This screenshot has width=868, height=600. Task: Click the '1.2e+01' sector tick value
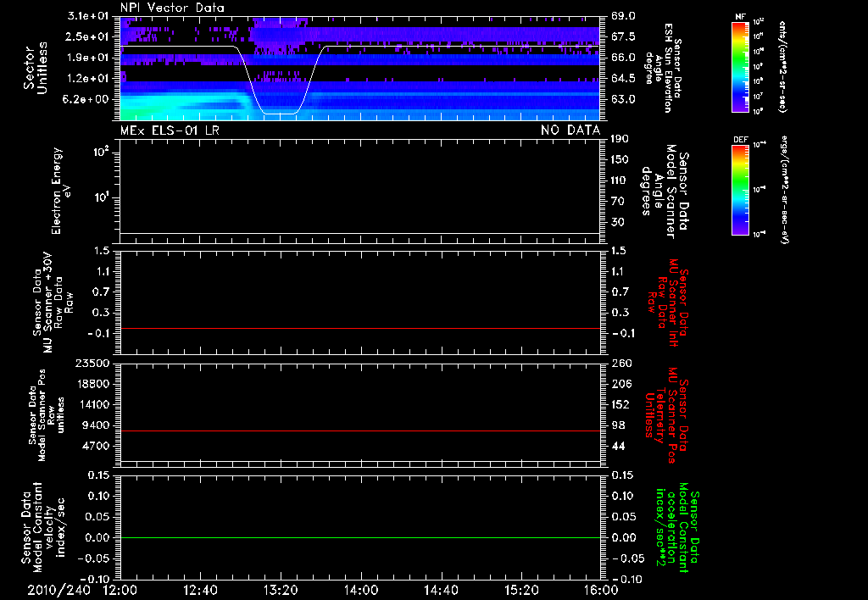[87, 79]
